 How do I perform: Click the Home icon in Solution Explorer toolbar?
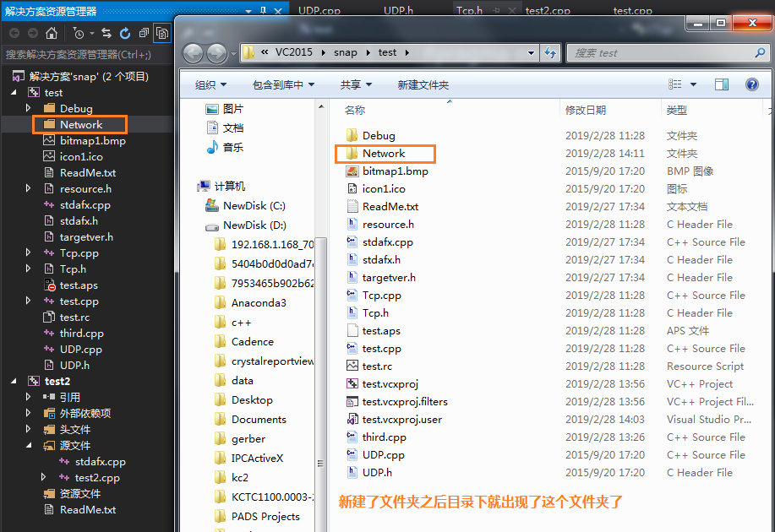51,34
